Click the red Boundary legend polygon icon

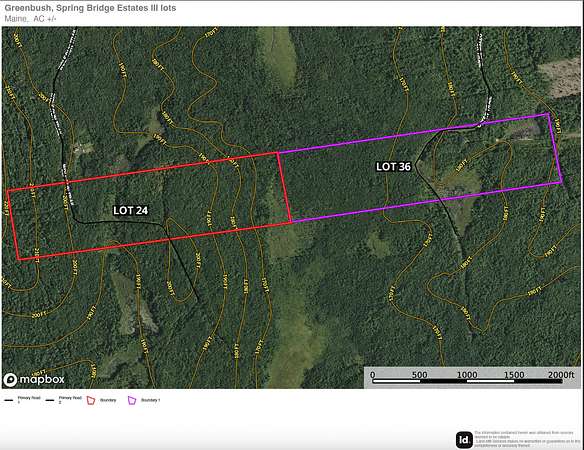[91, 400]
